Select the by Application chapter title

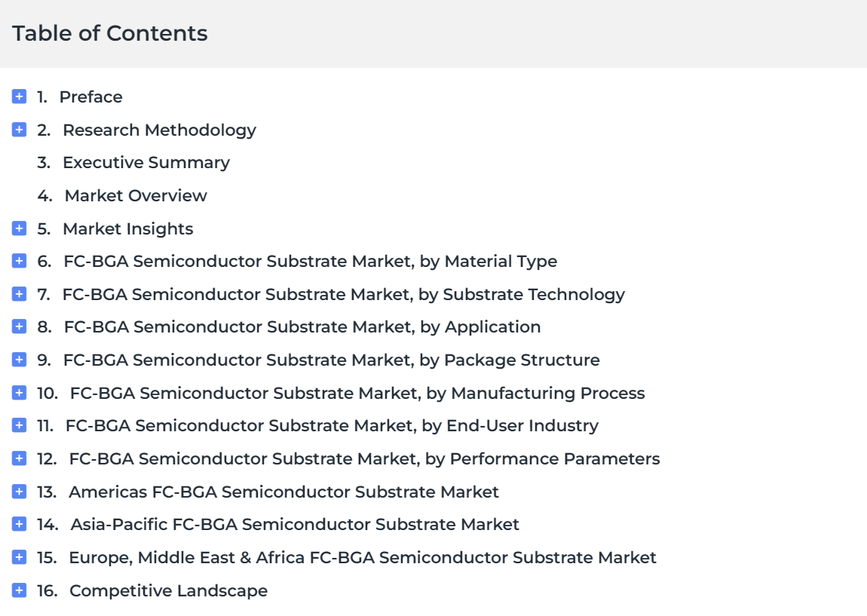(x=302, y=326)
